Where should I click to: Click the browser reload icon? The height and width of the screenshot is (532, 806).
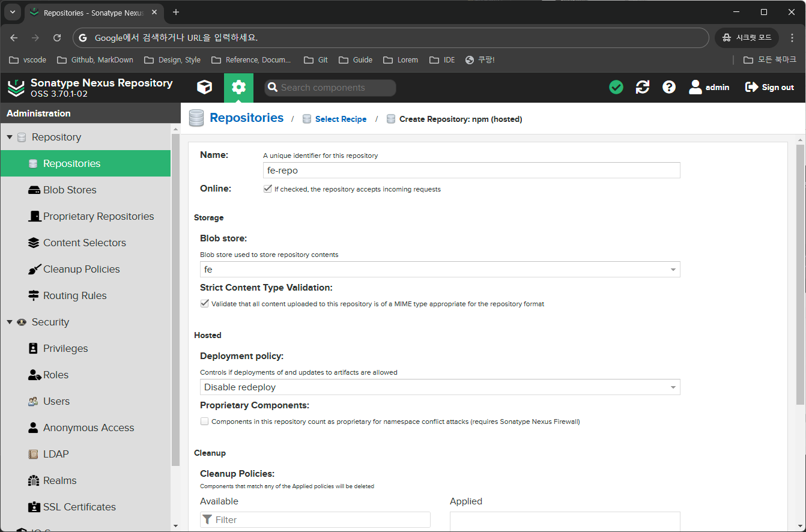[57, 38]
